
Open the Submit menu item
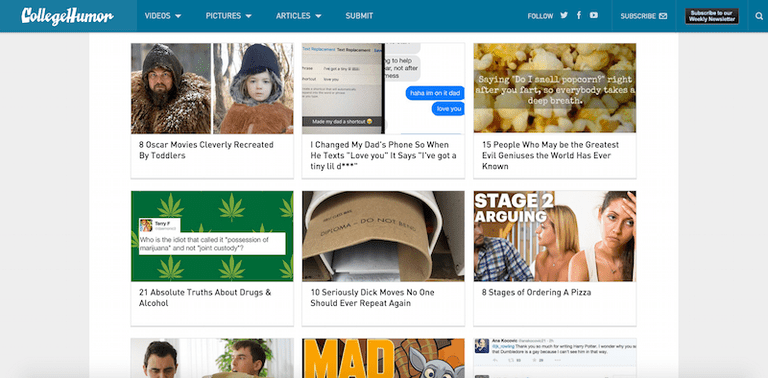pos(359,16)
